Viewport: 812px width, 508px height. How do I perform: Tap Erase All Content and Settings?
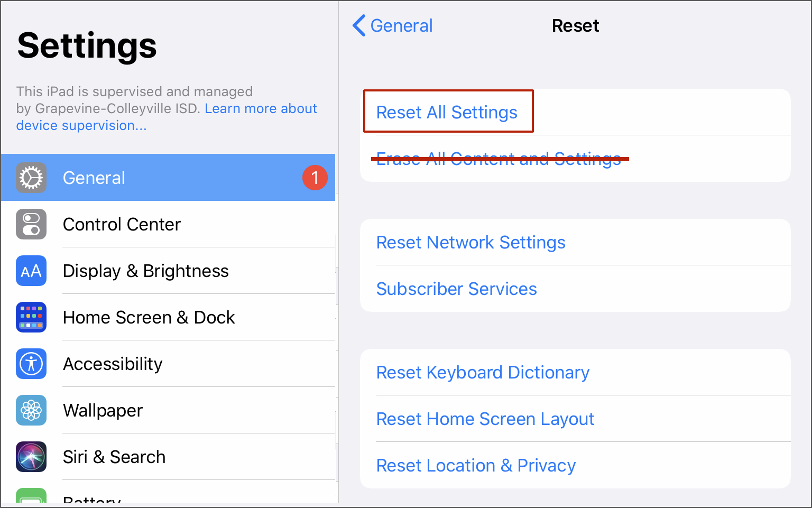click(x=499, y=159)
